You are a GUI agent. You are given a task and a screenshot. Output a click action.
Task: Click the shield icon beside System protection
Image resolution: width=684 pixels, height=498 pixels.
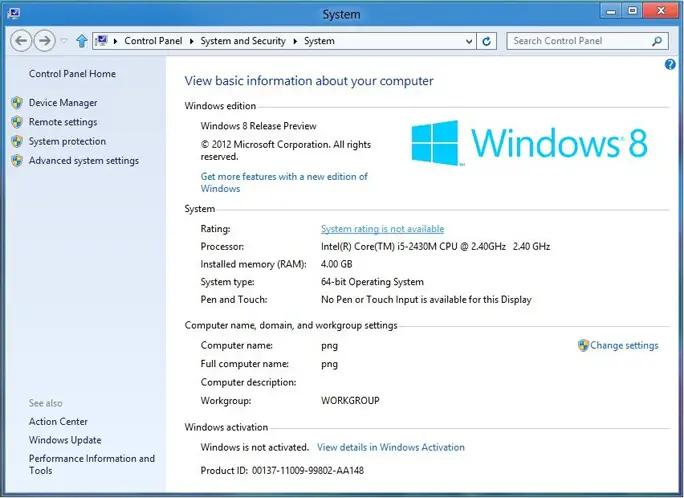17,141
